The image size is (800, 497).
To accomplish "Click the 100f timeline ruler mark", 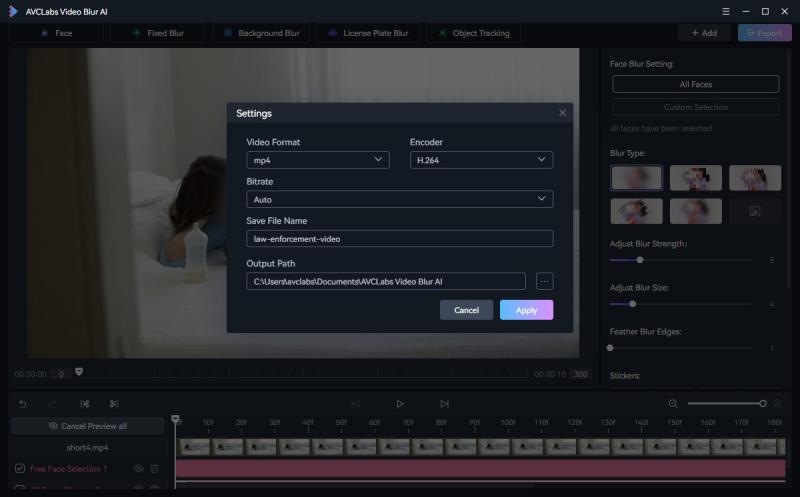I will point(508,423).
